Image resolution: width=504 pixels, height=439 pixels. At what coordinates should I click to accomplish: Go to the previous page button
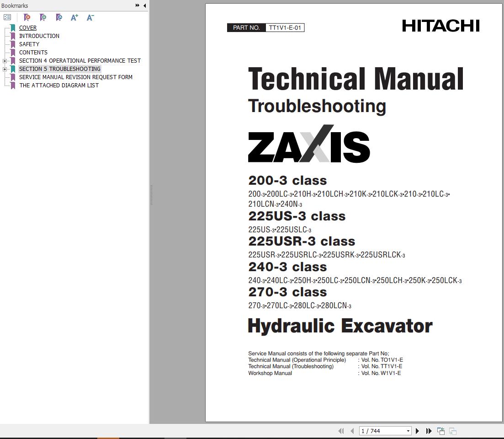(352, 431)
